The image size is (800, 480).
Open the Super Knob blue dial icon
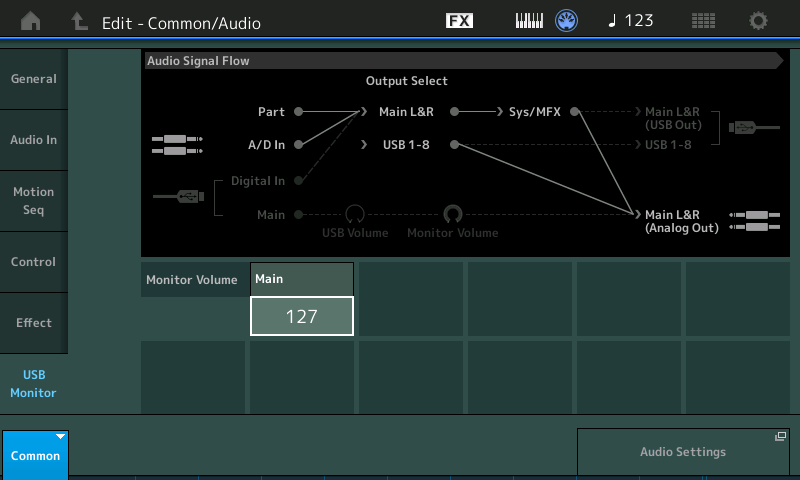[568, 21]
